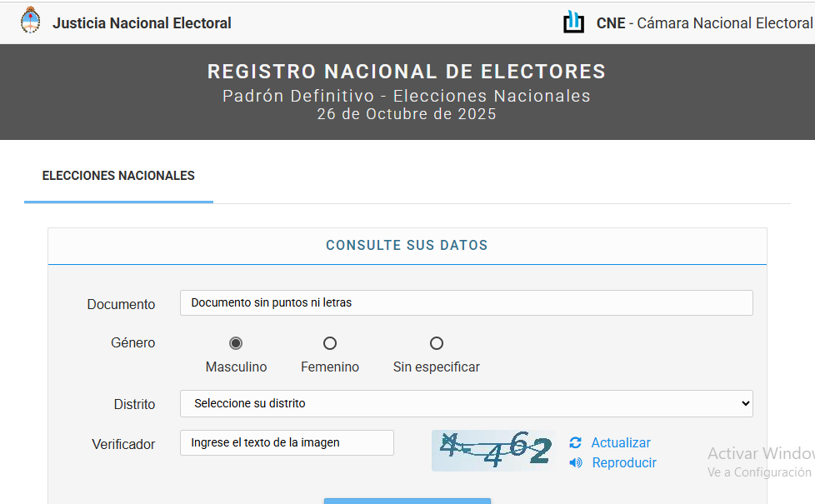This screenshot has width=815, height=504.
Task: Focus the Verificador captcha text field
Action: [287, 442]
